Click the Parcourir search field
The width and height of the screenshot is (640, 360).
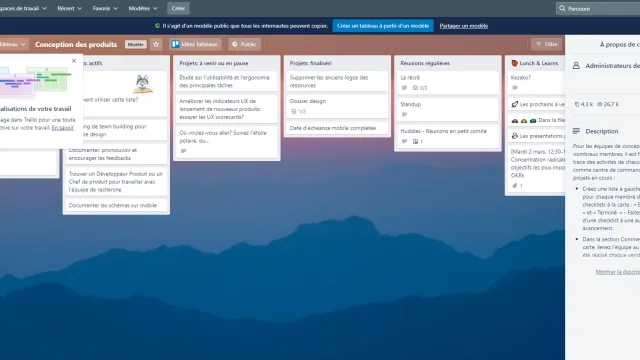click(598, 9)
